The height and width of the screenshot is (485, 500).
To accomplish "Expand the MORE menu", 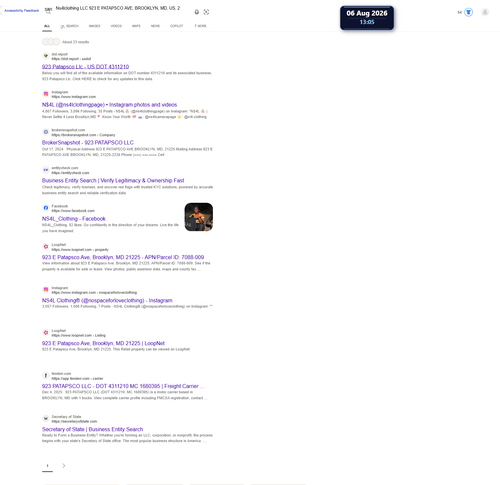I will pyautogui.click(x=201, y=26).
